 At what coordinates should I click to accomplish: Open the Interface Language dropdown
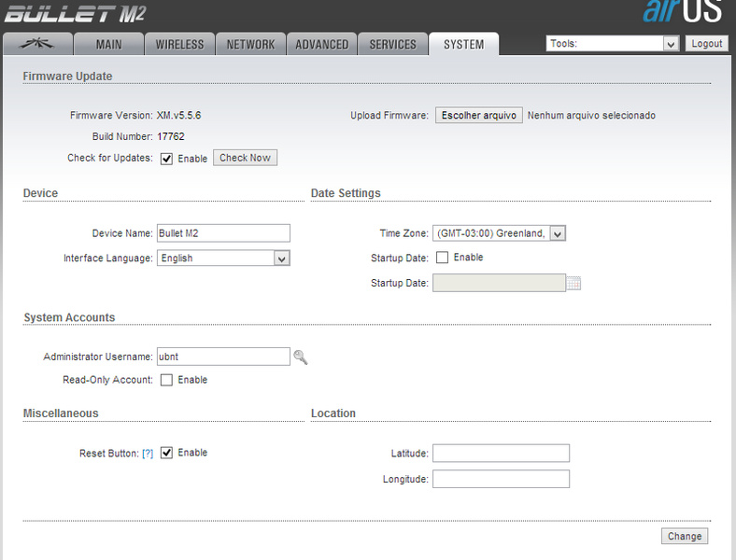click(223, 258)
